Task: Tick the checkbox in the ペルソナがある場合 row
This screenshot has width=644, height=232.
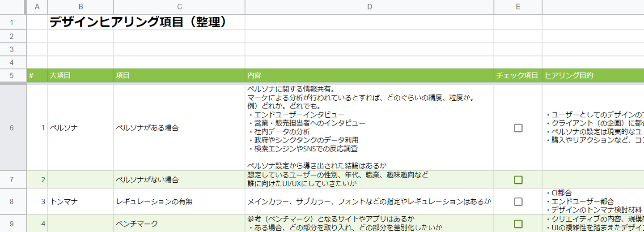Action: 518,128
